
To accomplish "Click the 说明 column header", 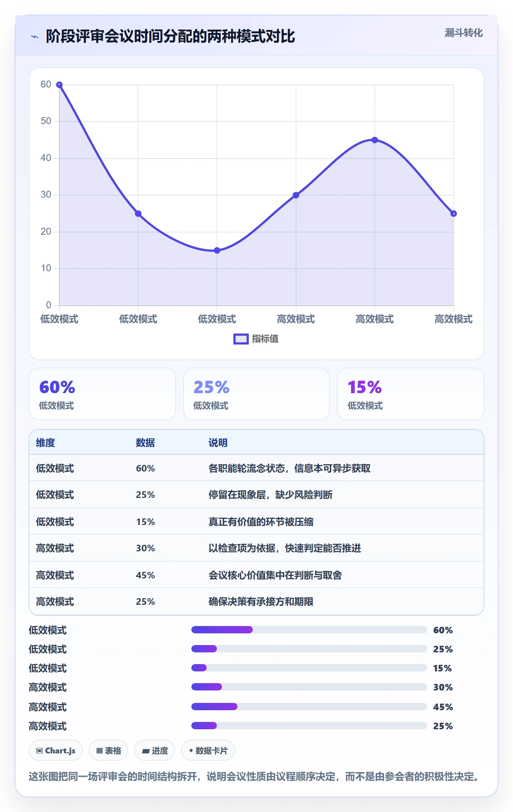I will coord(218,443).
